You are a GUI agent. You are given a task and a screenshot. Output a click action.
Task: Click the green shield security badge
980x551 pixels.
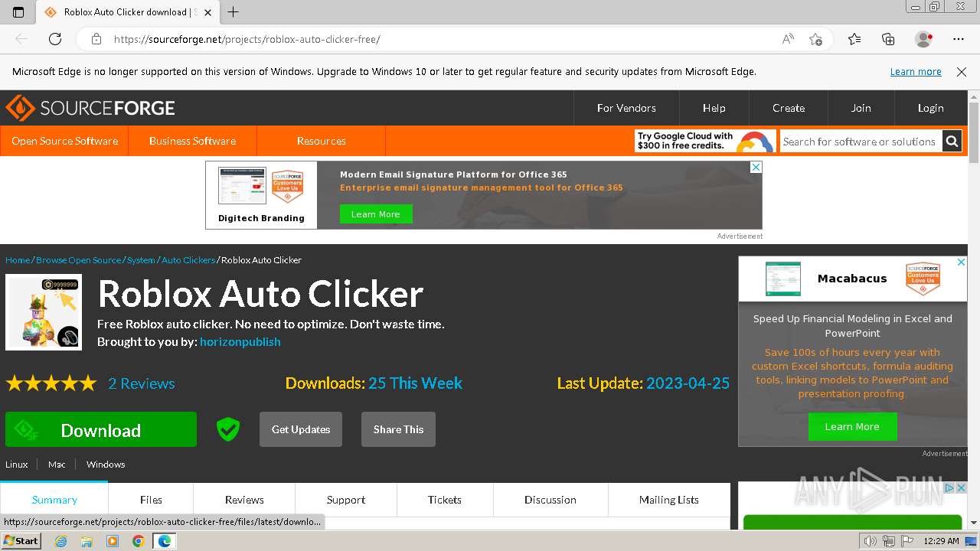[x=228, y=429]
